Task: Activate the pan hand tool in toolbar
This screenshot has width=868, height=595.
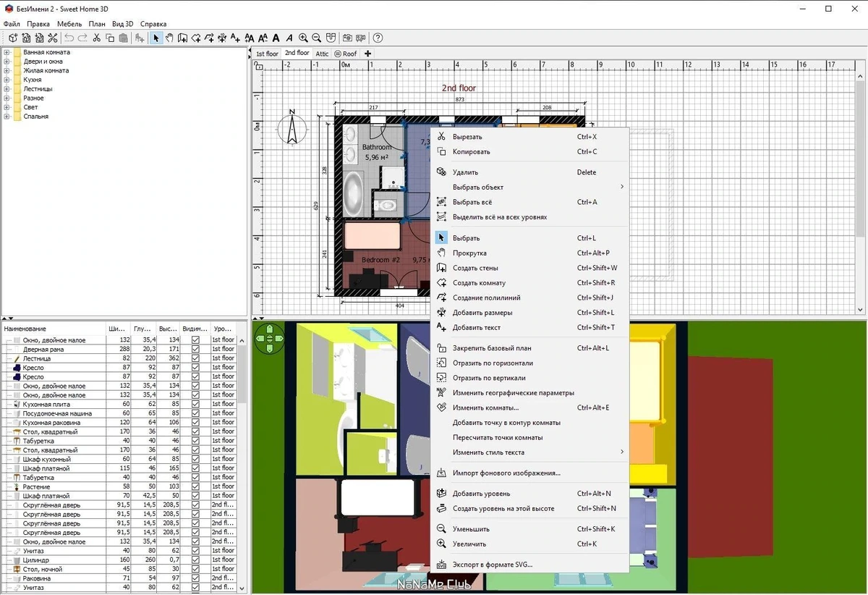Action: (169, 38)
